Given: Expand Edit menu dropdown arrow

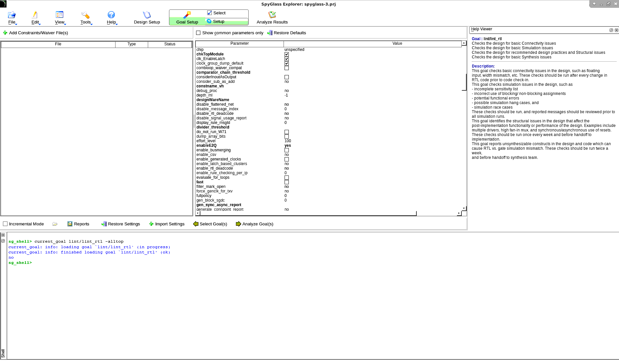Looking at the screenshot, I should click(x=39, y=24).
